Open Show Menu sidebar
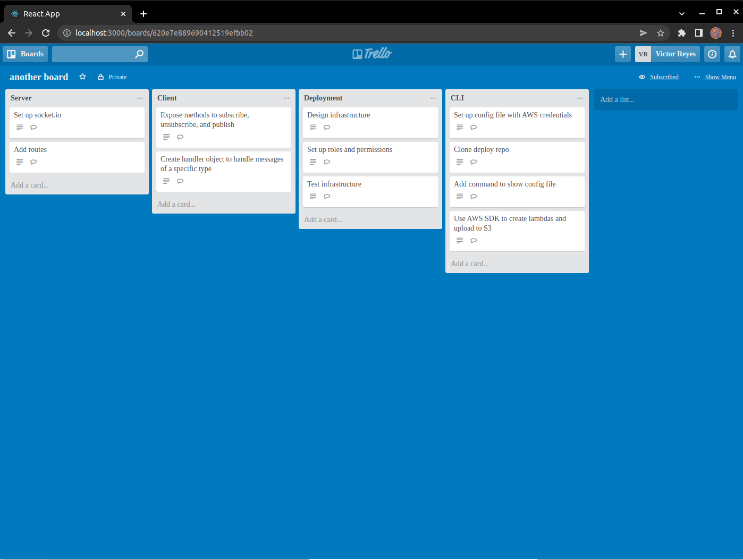The height and width of the screenshot is (560, 743). [x=720, y=77]
